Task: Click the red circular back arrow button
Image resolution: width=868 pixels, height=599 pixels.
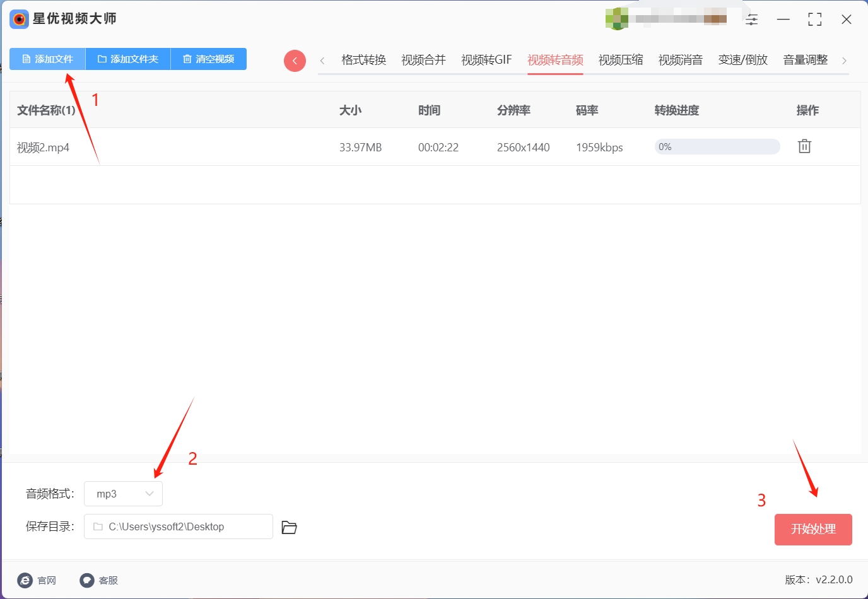Action: (x=295, y=61)
